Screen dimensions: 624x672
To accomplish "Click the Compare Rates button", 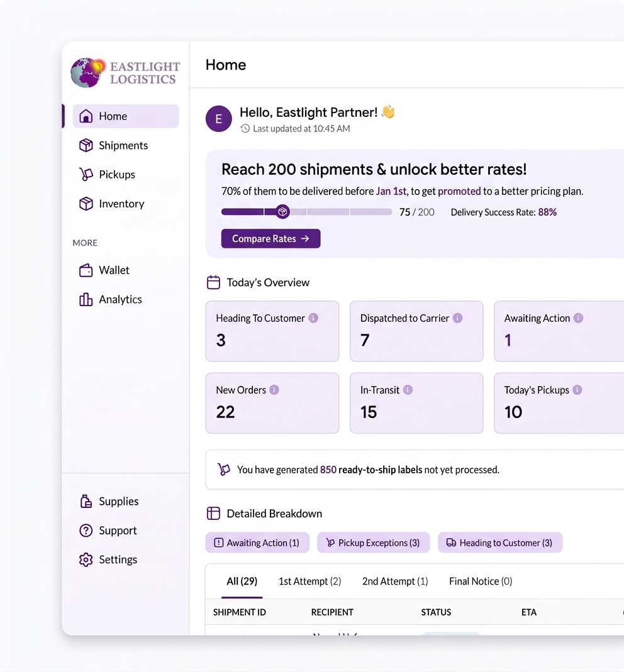I will click(x=270, y=239).
